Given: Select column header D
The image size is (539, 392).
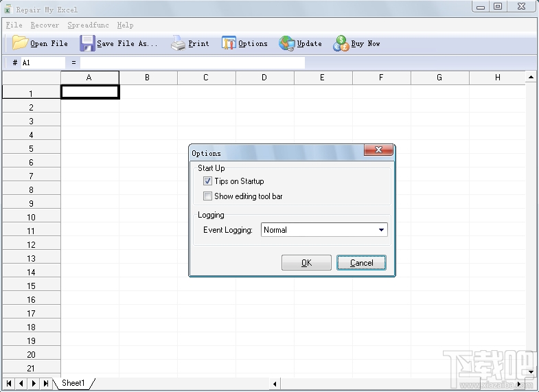Looking at the screenshot, I should click(265, 78).
